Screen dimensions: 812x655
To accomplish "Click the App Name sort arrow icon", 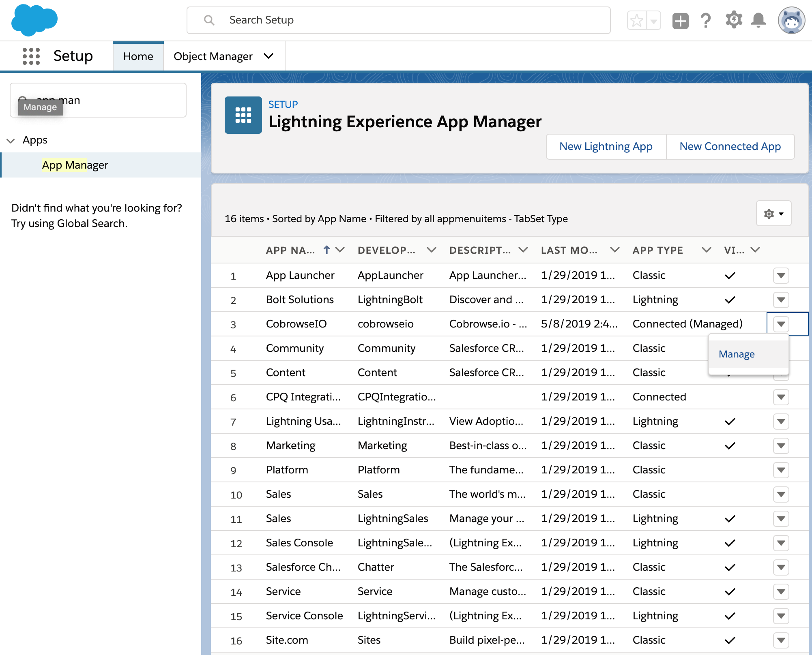I will pyautogui.click(x=327, y=250).
